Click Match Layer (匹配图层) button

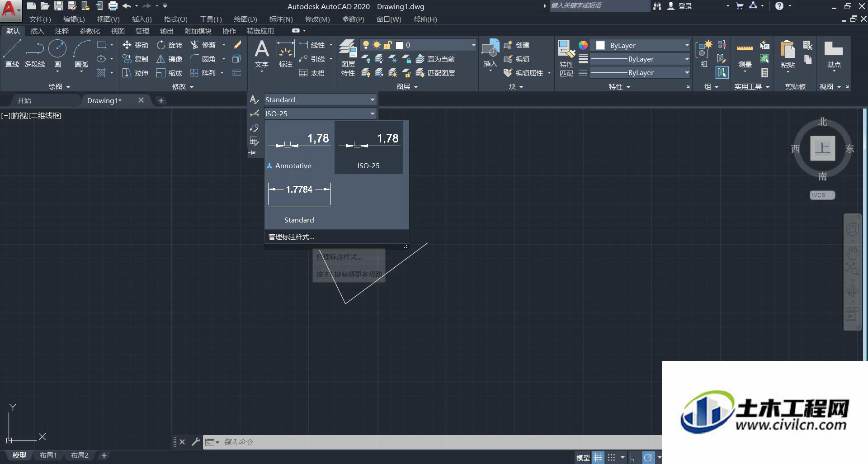(x=435, y=73)
